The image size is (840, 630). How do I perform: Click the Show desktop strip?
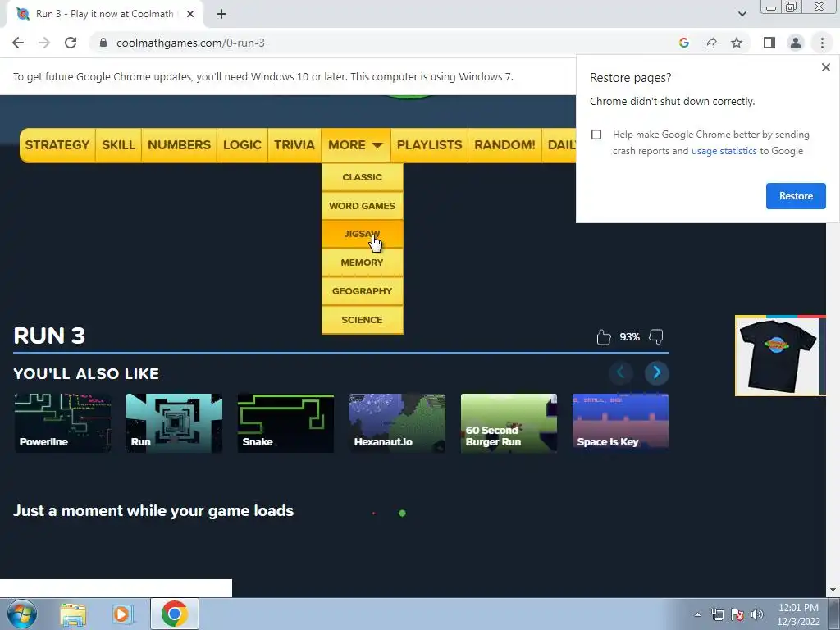pos(834,614)
